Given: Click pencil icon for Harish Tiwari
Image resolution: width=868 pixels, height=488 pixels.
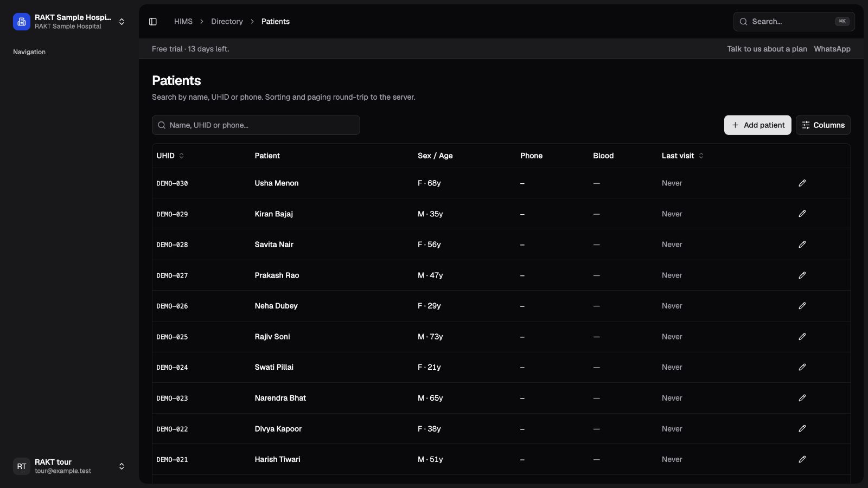Looking at the screenshot, I should click(802, 459).
